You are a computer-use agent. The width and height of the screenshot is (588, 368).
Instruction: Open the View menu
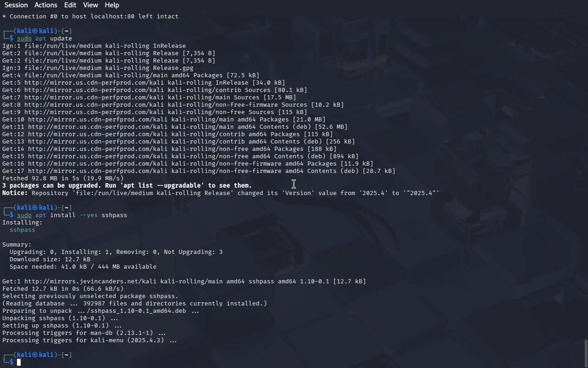pyautogui.click(x=90, y=5)
